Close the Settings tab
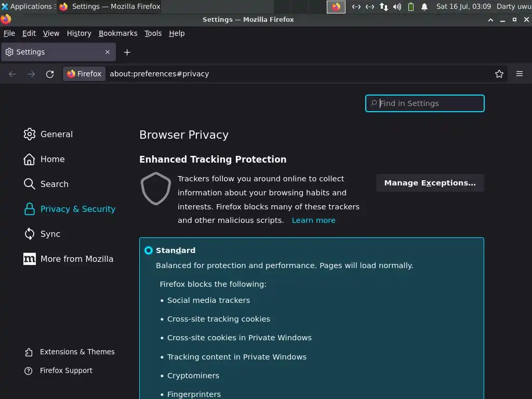532x399 pixels. pyautogui.click(x=108, y=52)
